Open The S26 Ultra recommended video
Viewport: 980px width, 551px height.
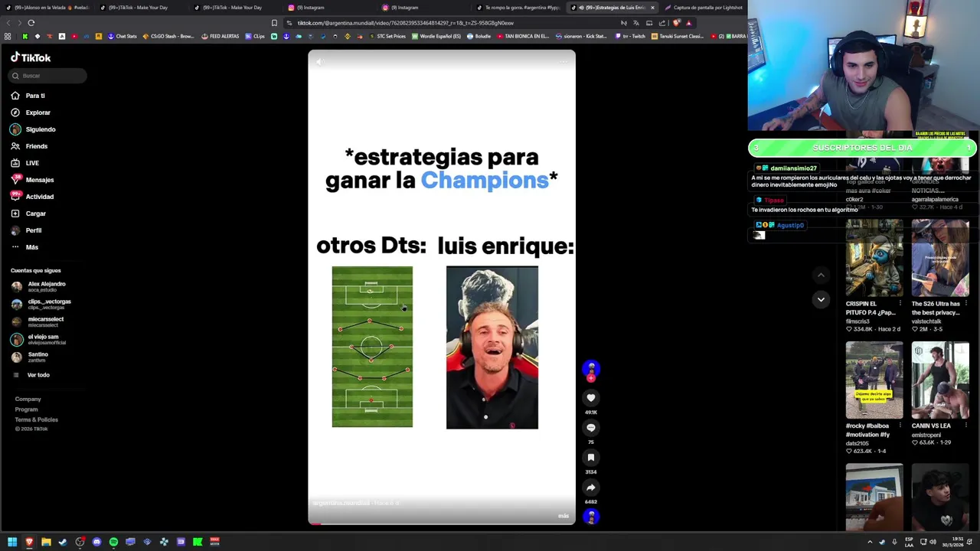coord(940,258)
